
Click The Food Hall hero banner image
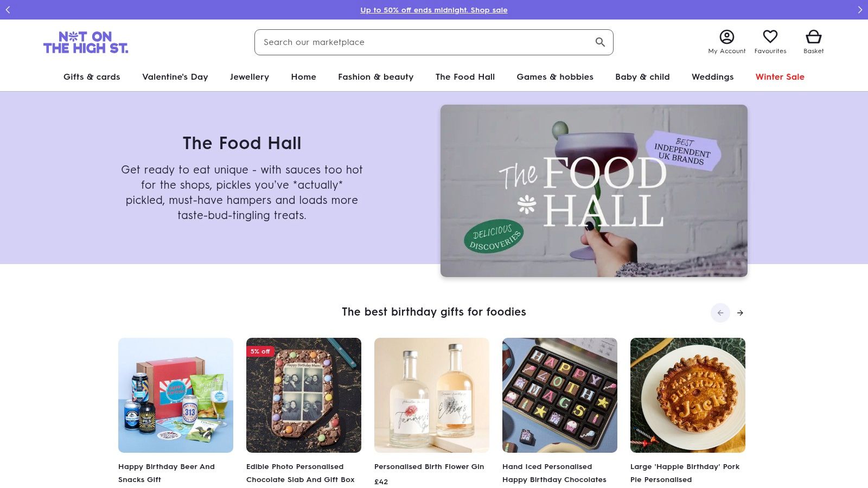coord(593,191)
